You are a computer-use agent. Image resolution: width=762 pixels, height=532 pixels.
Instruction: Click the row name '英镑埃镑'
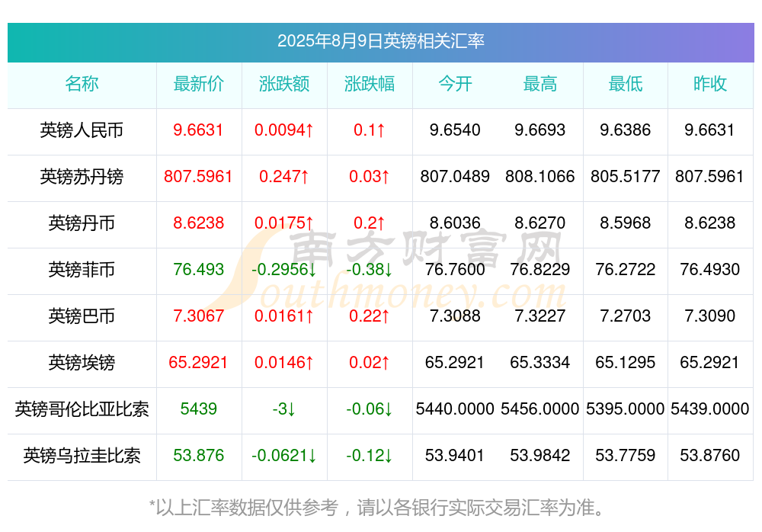[x=82, y=363]
